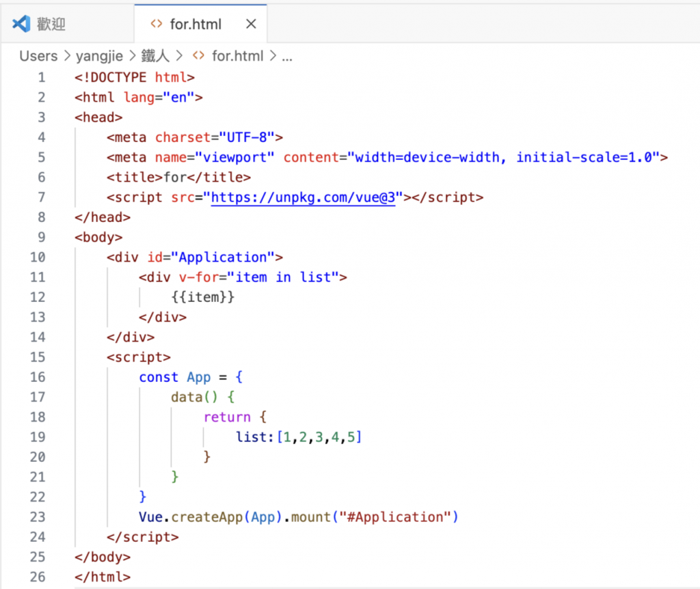Click the closing </body> tag
Image resolution: width=700 pixels, height=589 pixels.
coord(103,558)
